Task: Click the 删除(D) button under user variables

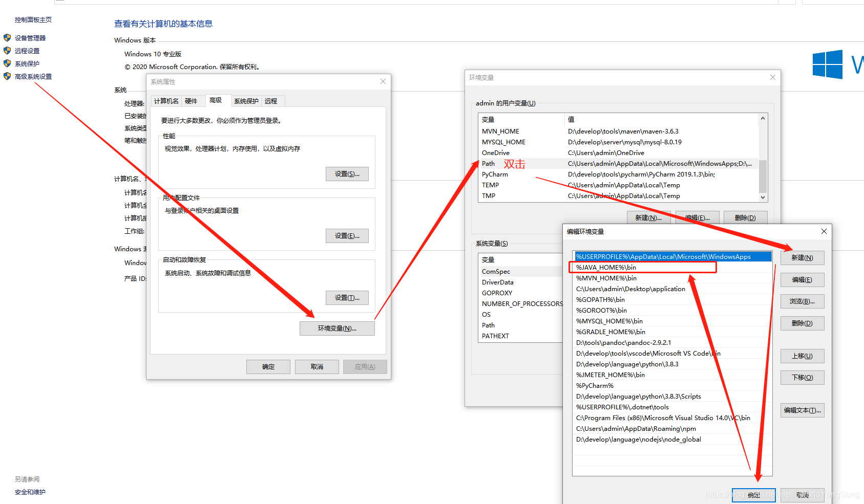Action: point(745,218)
